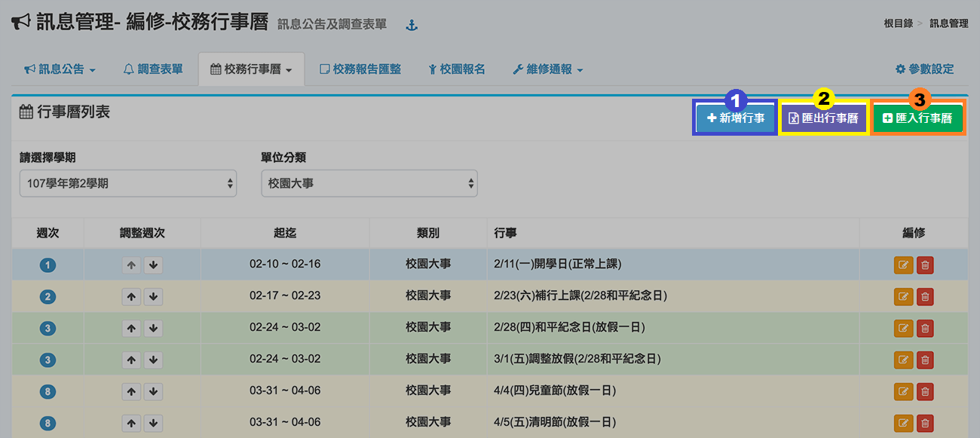Viewport: 980px width, 438px height.
Task: Open the 校務報告匯整 tab
Action: coord(360,69)
